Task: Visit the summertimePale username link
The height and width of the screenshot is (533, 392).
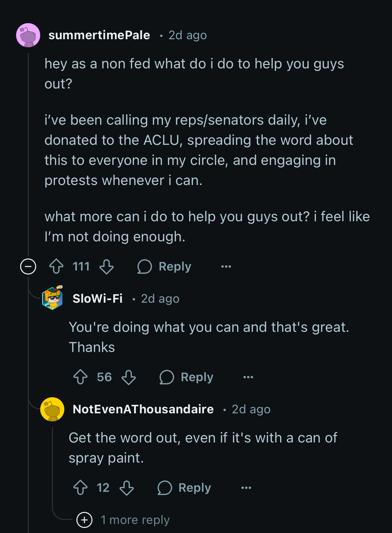Action: (99, 35)
